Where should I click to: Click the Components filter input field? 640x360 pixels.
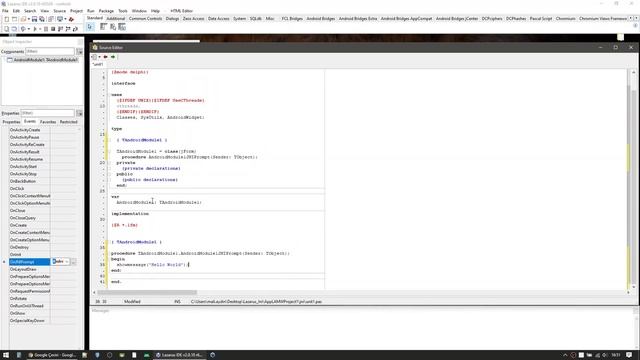[50, 51]
